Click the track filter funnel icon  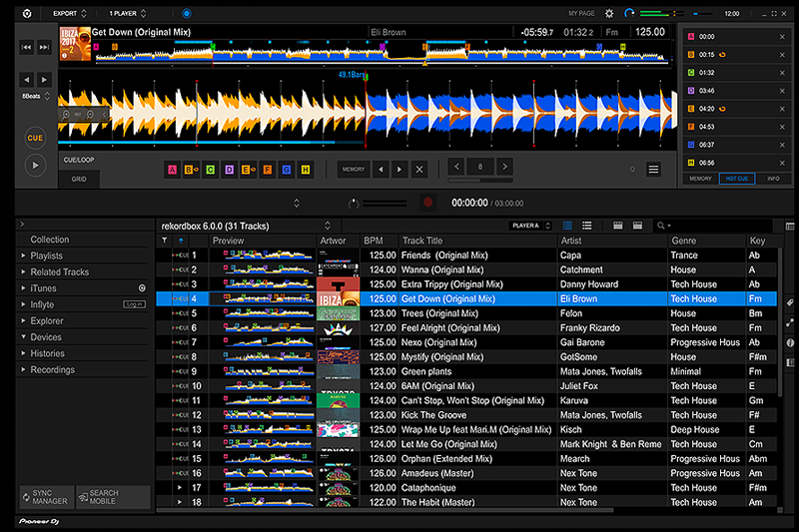[165, 241]
